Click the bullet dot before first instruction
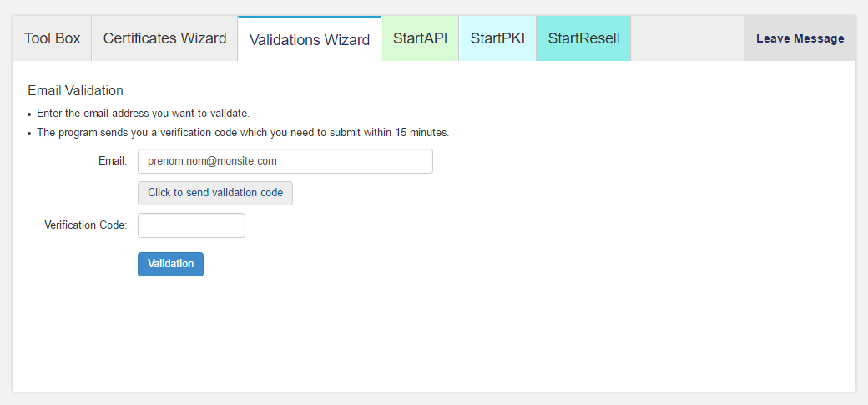 [30, 114]
